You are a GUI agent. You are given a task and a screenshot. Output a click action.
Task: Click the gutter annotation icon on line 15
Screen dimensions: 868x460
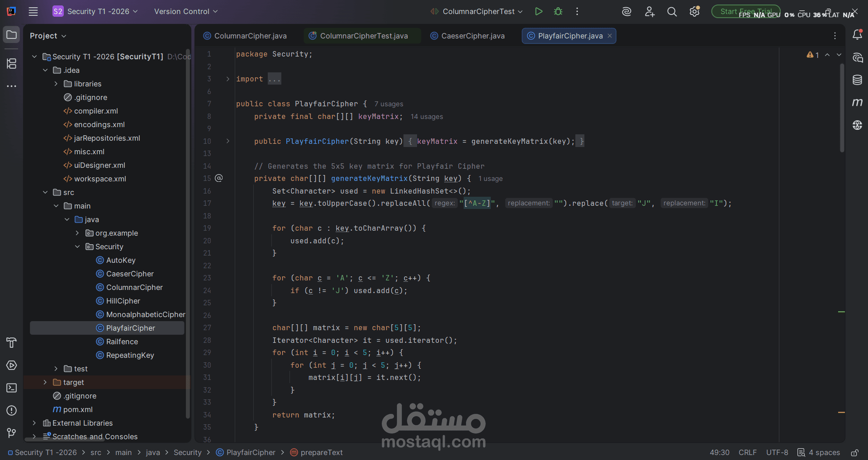[x=219, y=178]
